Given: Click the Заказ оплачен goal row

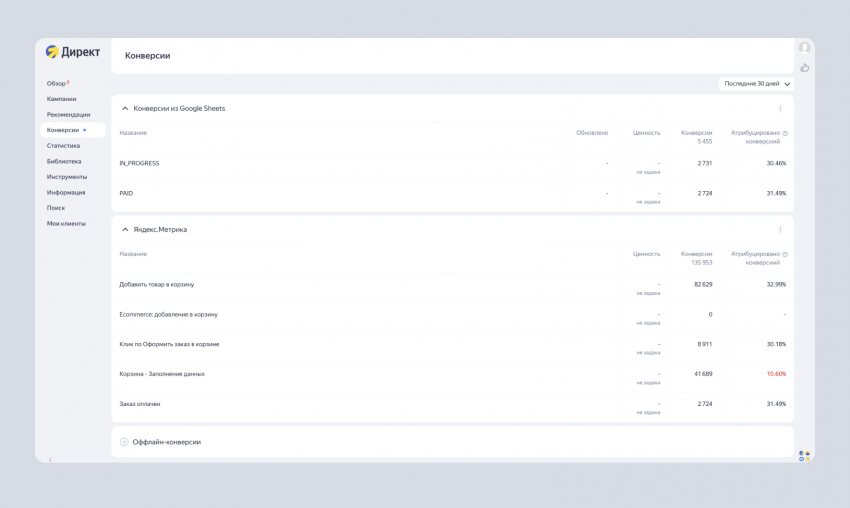Looking at the screenshot, I should coord(140,404).
